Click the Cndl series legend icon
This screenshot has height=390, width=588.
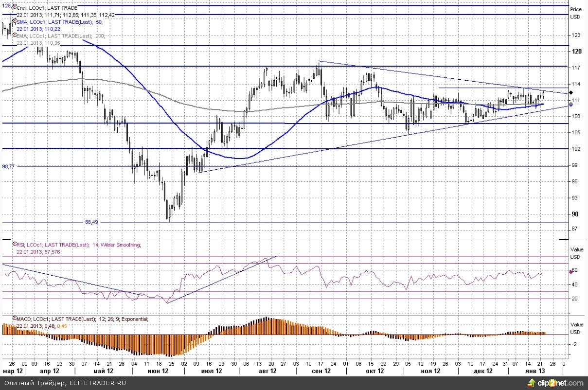point(14,7)
